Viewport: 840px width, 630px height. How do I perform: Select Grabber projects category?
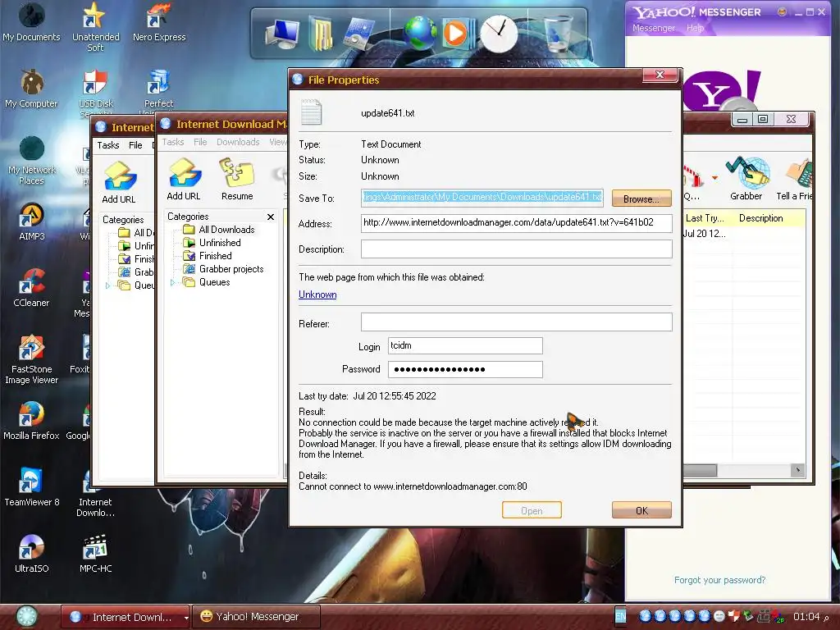pos(224,269)
